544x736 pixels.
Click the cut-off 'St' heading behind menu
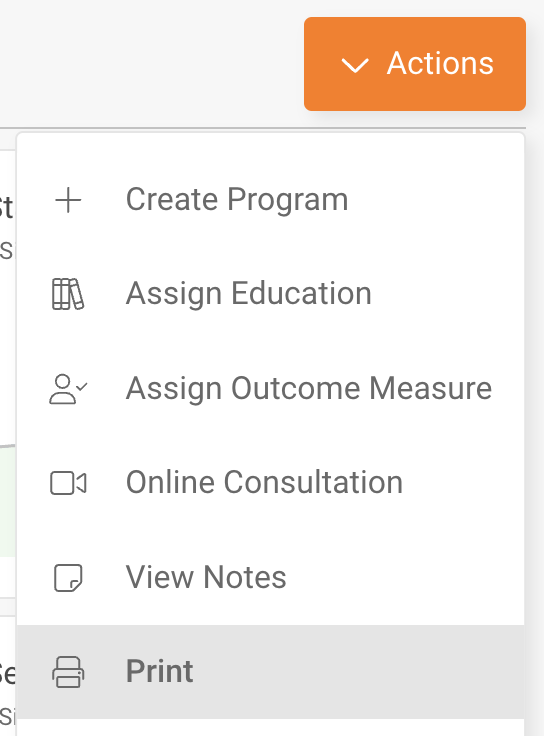point(6,207)
